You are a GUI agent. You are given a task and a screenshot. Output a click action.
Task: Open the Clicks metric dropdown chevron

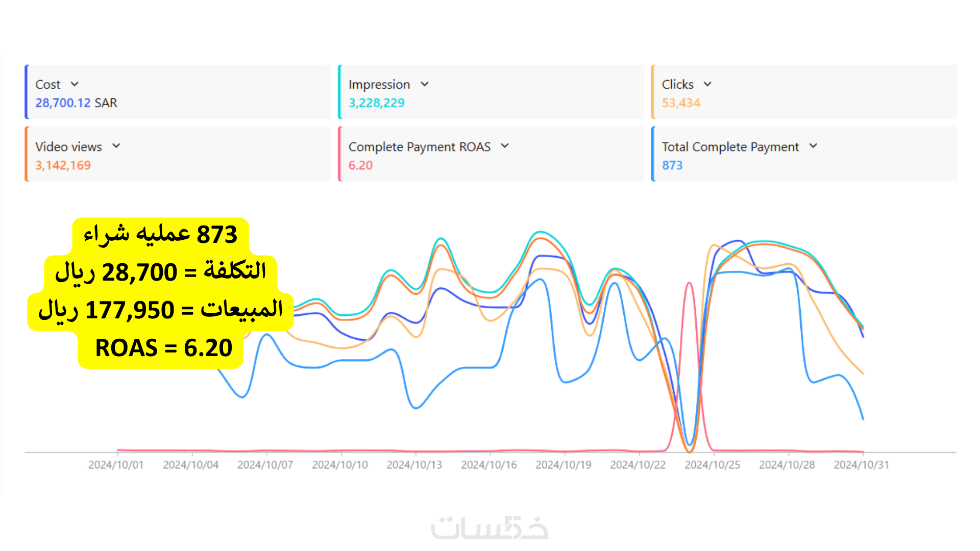tap(707, 84)
